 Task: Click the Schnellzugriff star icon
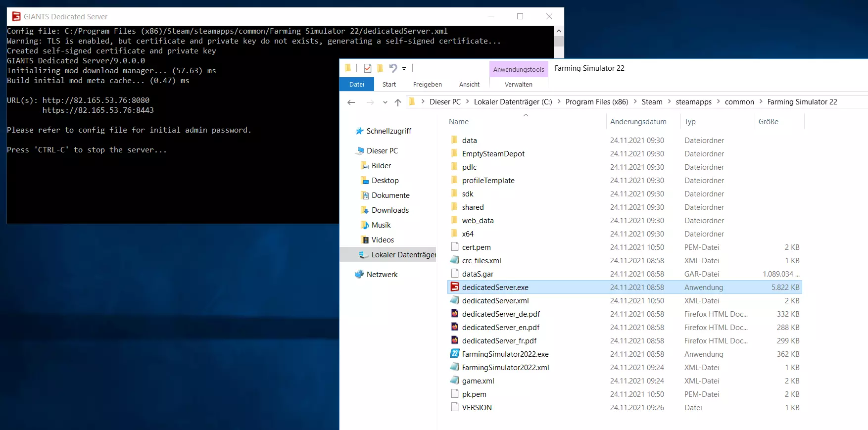click(x=360, y=131)
